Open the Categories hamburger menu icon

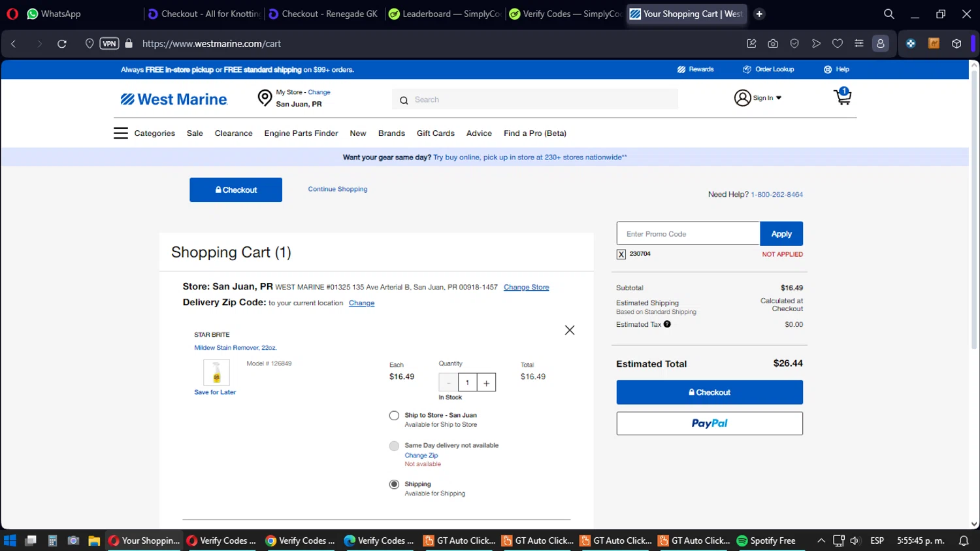click(121, 133)
